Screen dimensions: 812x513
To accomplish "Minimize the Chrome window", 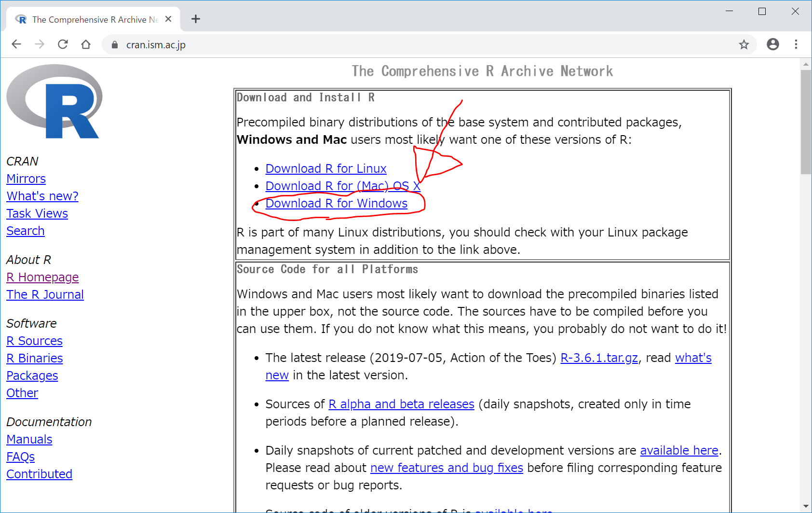I will (729, 11).
